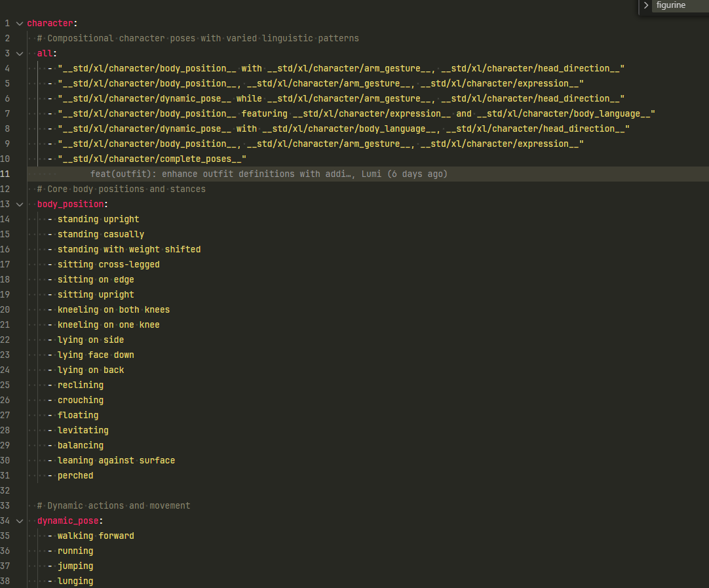Image resolution: width=709 pixels, height=588 pixels.
Task: Click line number 32 in the gutter
Action: (5, 491)
